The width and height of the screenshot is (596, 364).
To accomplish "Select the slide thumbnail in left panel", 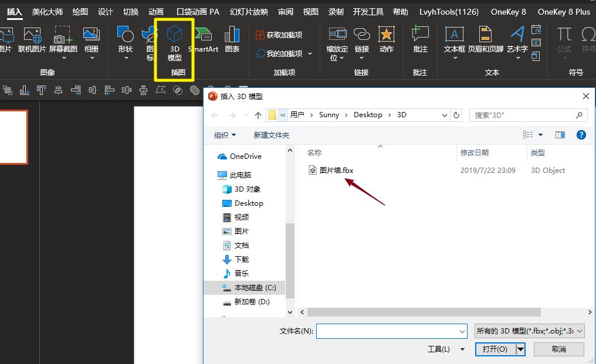I will [13, 137].
